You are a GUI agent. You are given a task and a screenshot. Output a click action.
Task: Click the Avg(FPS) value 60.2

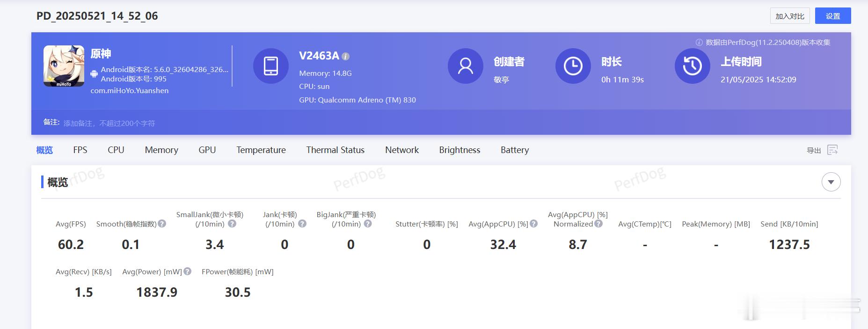[71, 244]
